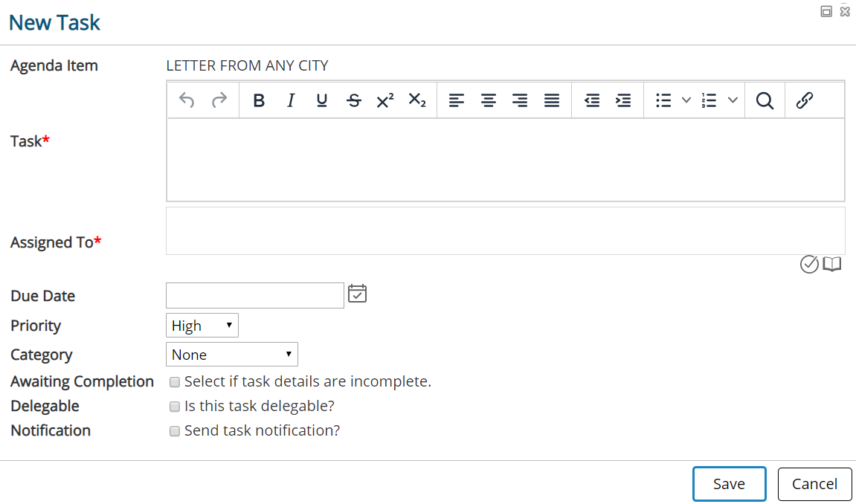Click the undo arrow in the toolbar

tap(187, 100)
